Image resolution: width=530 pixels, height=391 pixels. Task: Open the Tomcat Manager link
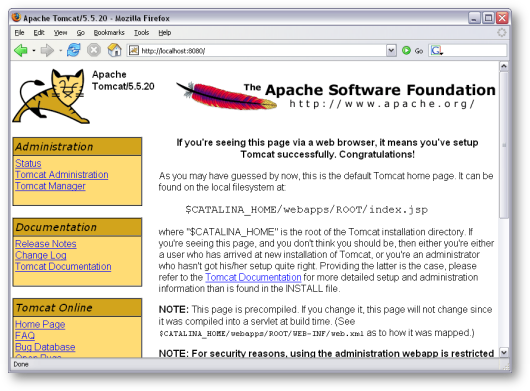pos(50,186)
